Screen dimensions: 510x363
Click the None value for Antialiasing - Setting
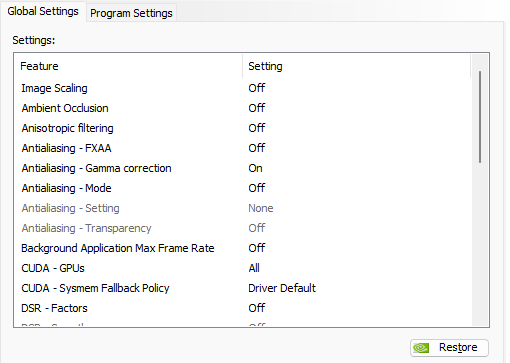click(261, 208)
